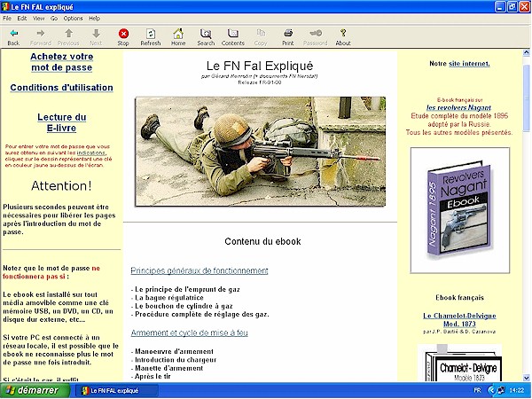Select the Previous page up arrow
This screenshot has width=532, height=399.
68,37
